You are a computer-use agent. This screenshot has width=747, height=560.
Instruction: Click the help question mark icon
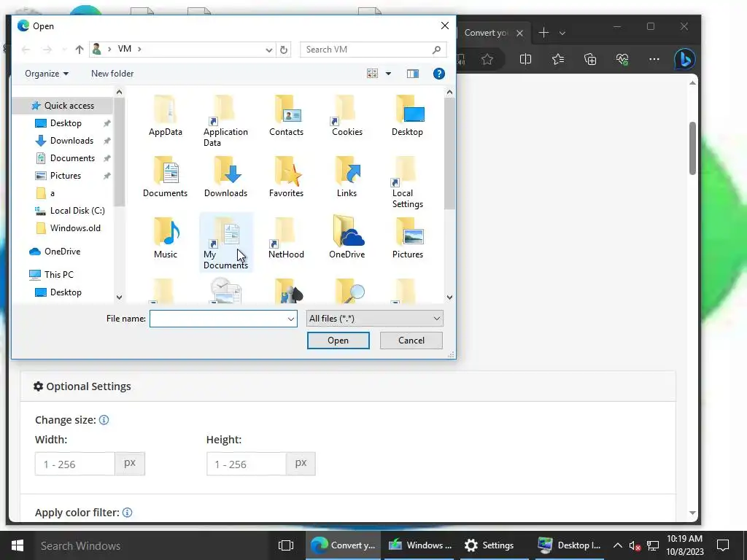coord(438,74)
